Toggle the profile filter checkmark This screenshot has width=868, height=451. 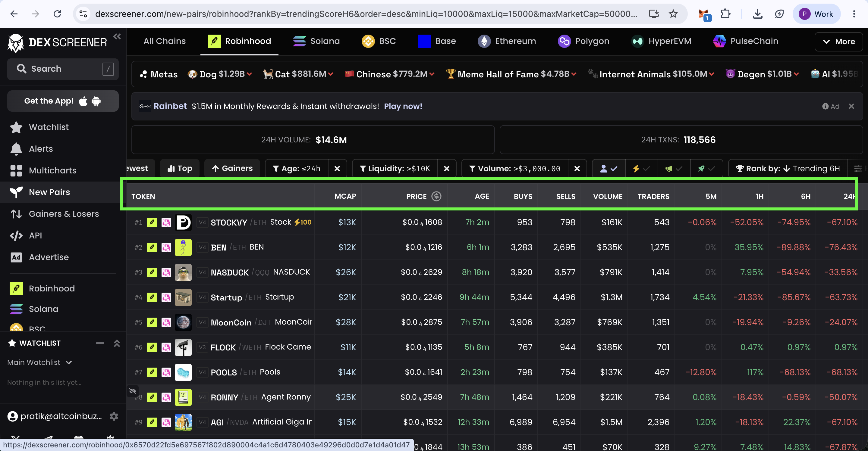point(609,169)
